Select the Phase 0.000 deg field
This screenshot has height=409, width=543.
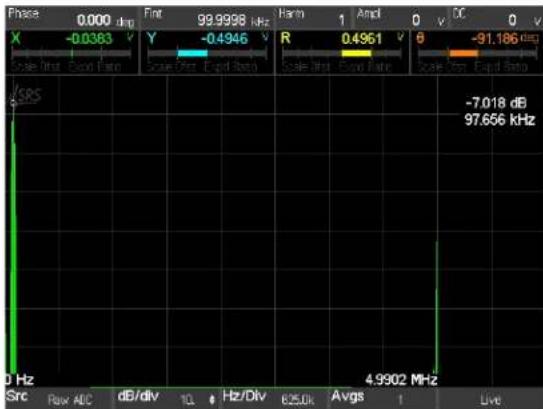72,19
